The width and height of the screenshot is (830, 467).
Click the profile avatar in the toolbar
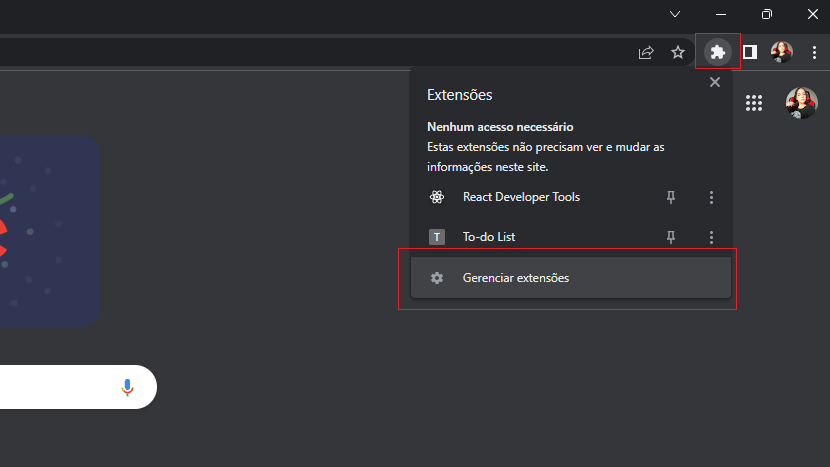[782, 52]
